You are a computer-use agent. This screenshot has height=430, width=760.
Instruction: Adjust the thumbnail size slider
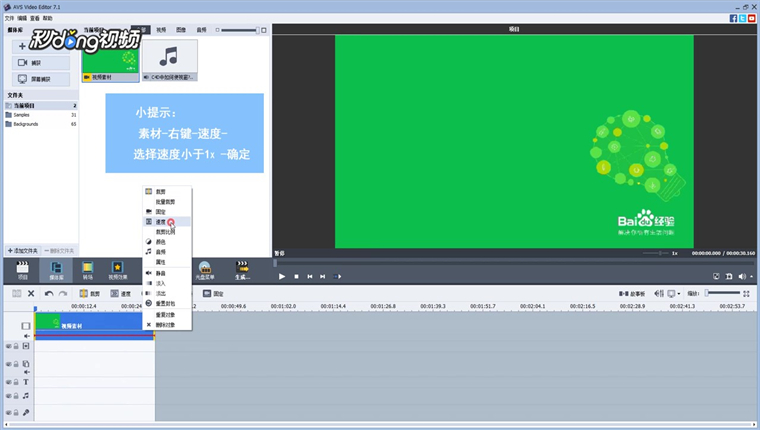[x=240, y=30]
